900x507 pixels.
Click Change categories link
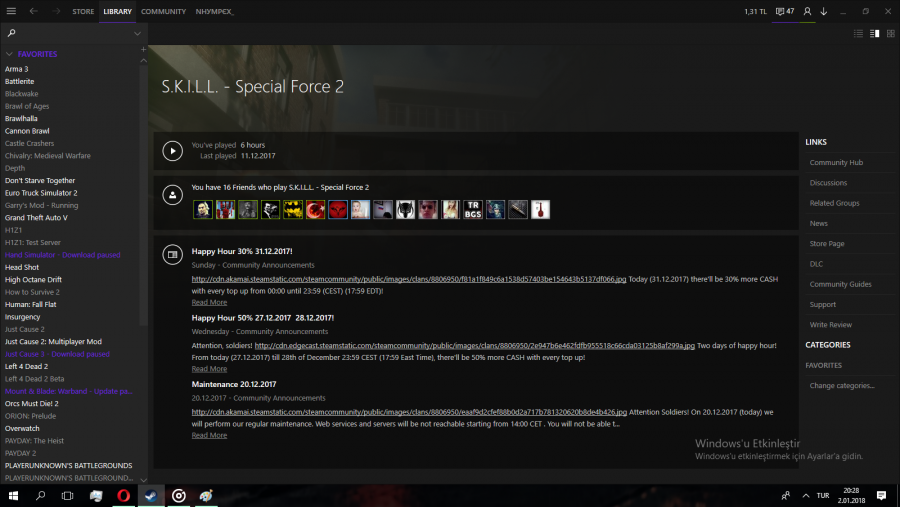point(842,385)
